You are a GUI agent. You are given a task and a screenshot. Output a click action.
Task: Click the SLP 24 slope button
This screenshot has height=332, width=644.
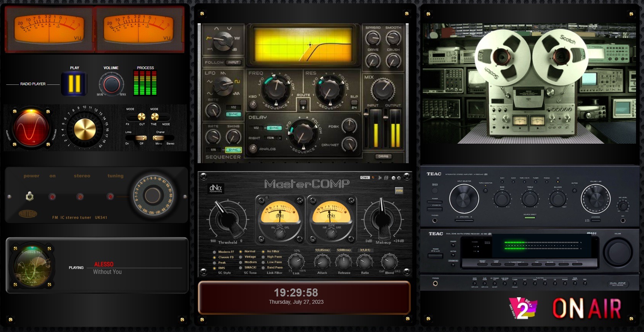[x=354, y=104]
